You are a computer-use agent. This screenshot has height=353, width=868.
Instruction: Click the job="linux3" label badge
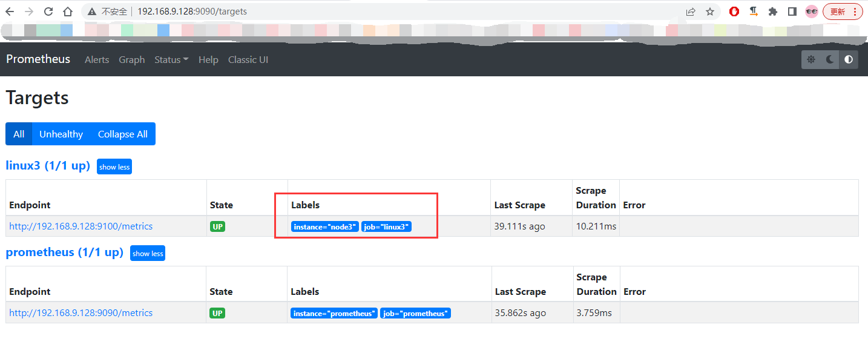[x=386, y=226]
